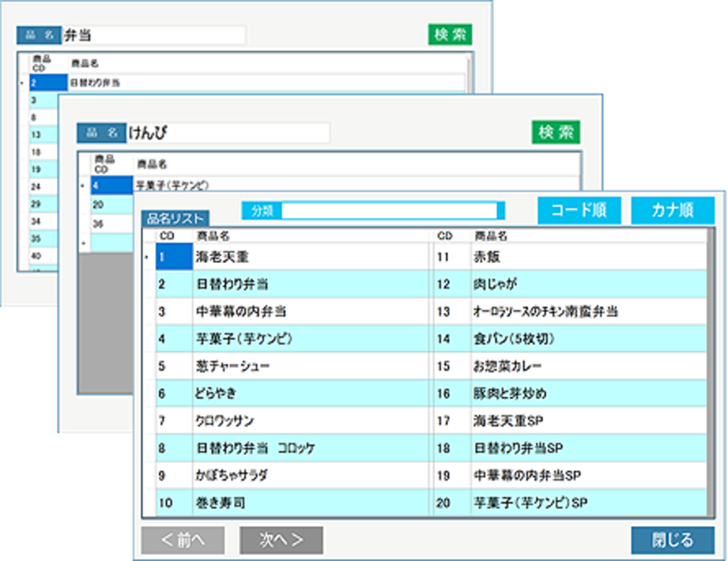Click 検索 button beside 弁当 field
The width and height of the screenshot is (728, 561).
click(450, 35)
